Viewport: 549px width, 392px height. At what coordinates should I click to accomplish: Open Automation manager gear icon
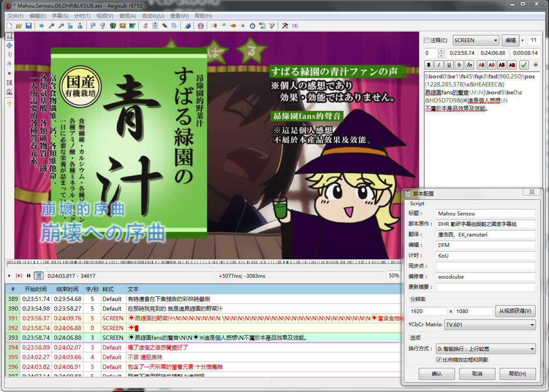[187, 26]
